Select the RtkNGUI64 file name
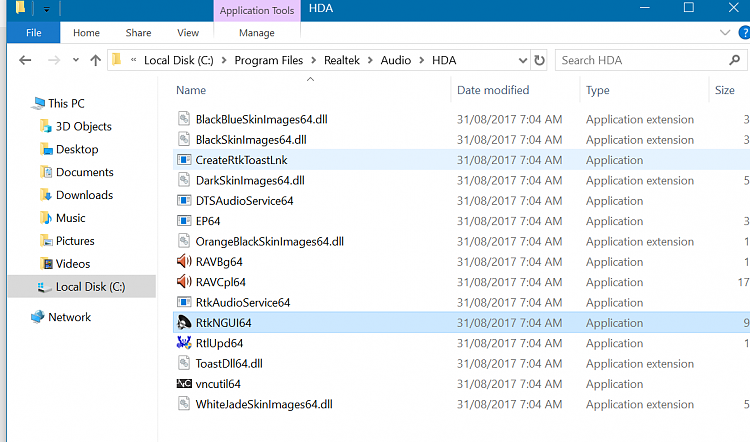The height and width of the screenshot is (442, 750). 223,323
